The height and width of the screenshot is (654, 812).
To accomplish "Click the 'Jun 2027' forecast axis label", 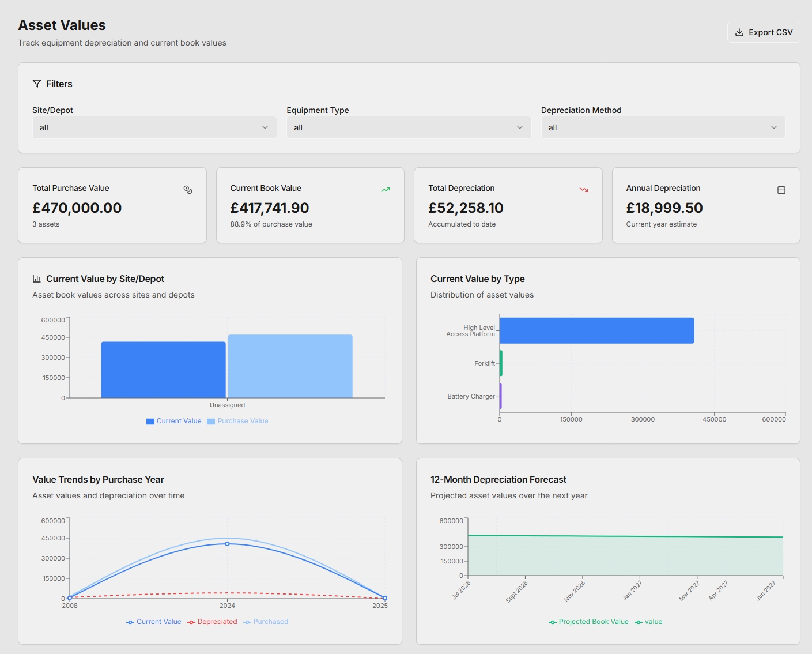I will pos(766,591).
